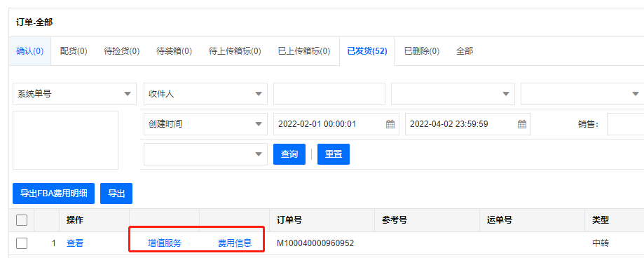The height and width of the screenshot is (258, 644).
Task: Check the box for order row 1
Action: tap(22, 243)
